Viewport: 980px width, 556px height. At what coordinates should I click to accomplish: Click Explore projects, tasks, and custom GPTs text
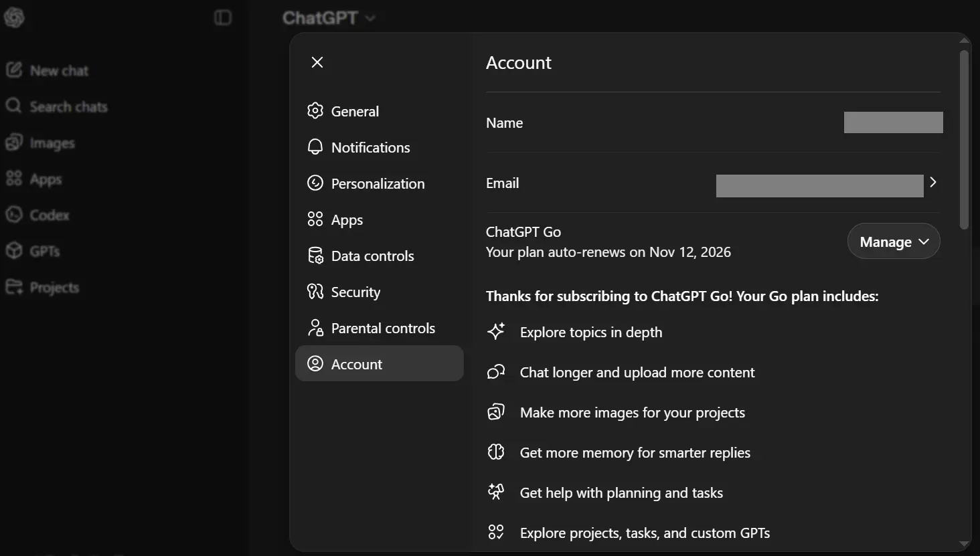click(645, 533)
